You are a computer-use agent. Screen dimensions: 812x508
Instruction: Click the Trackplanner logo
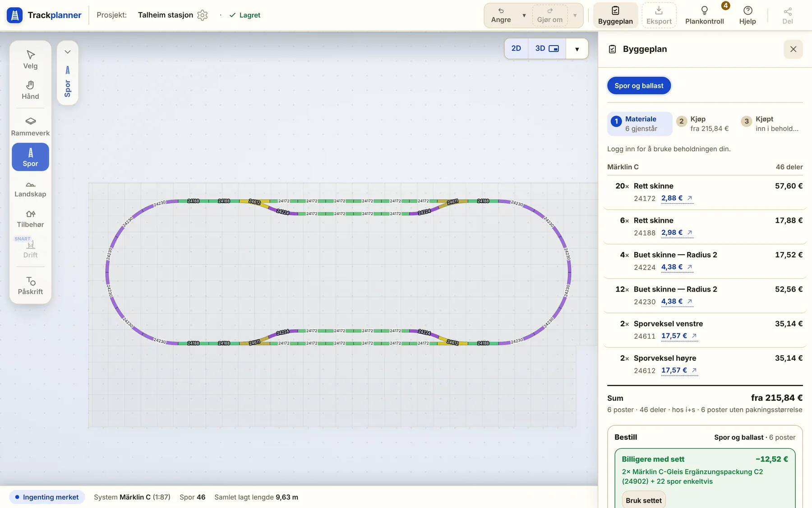[x=44, y=15]
